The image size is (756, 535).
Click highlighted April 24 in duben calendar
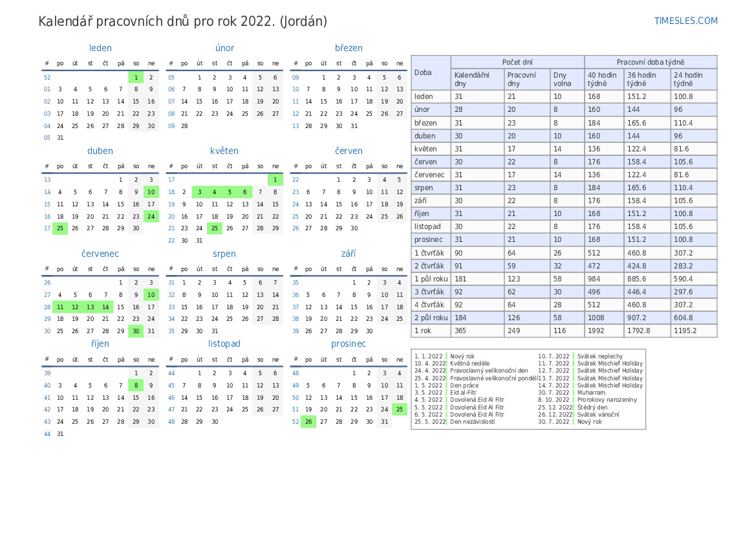(x=151, y=216)
